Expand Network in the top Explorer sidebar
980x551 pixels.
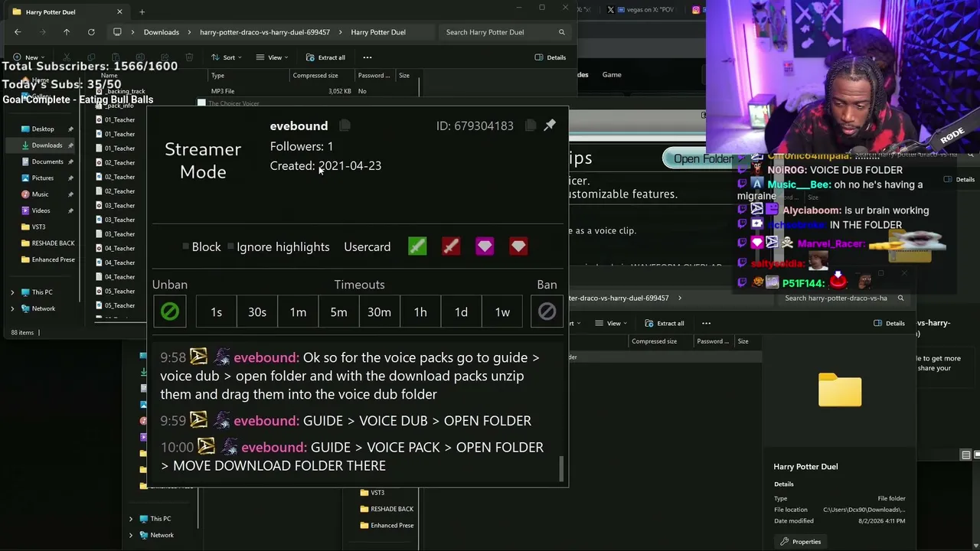12,308
